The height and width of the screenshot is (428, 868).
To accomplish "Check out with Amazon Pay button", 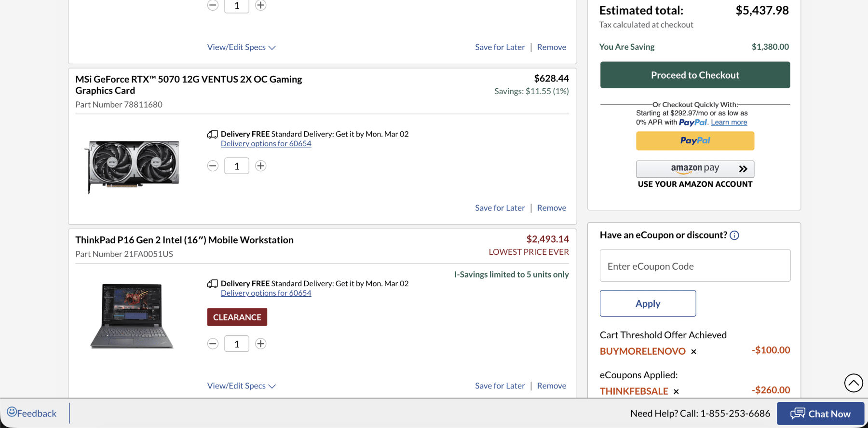I will pos(695,169).
